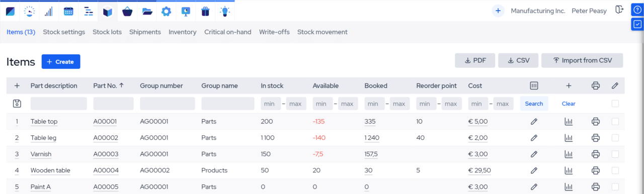Open the settings gear icon
The image size is (644, 194).
click(x=167, y=11)
